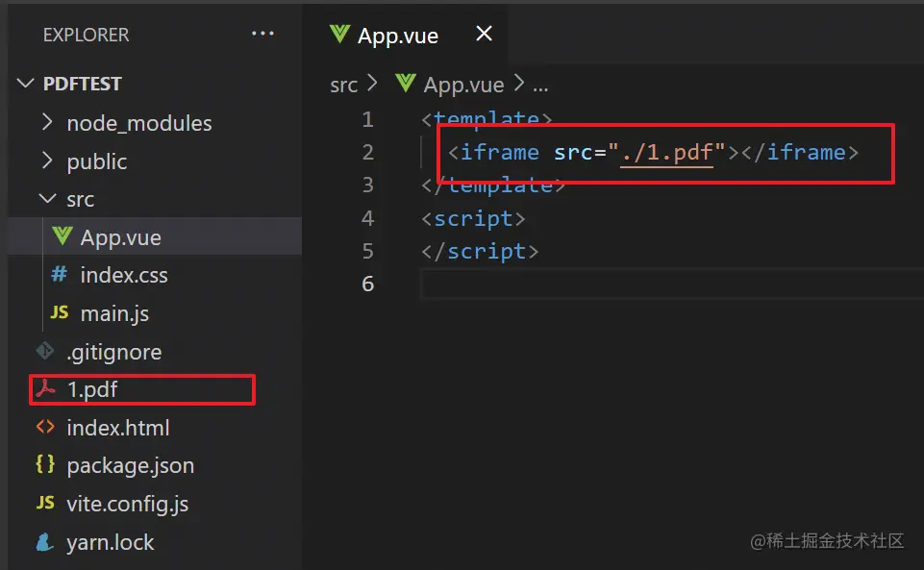This screenshot has height=570, width=924.
Task: Click the HTML icon for index.html
Action: pos(45,427)
